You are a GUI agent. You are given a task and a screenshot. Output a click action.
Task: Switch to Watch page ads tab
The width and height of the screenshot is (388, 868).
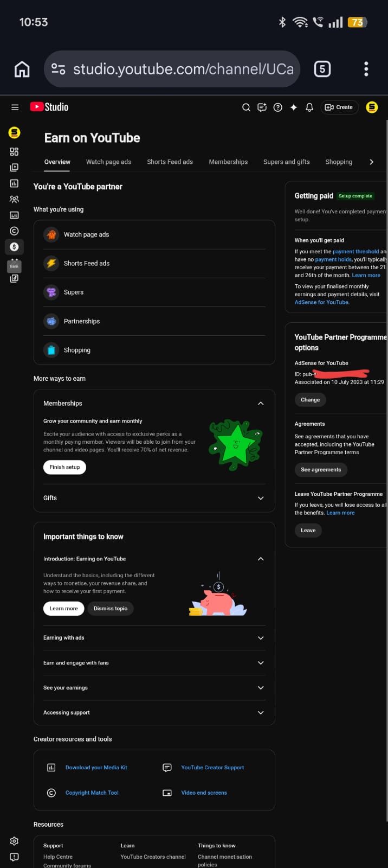(x=108, y=162)
